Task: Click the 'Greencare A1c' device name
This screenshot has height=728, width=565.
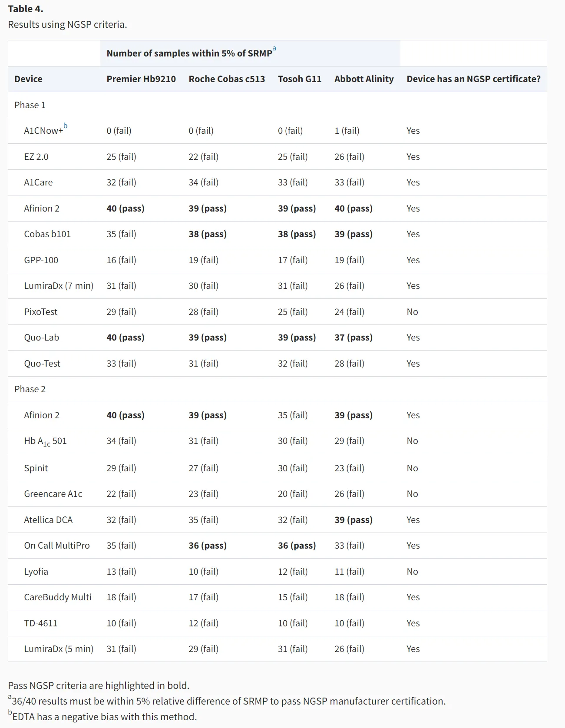Action: coord(53,494)
